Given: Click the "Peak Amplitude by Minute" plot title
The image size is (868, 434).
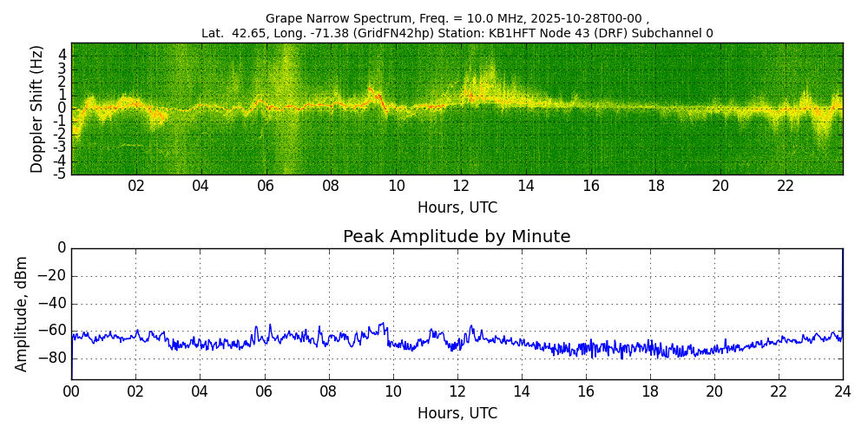Looking at the screenshot, I should pyautogui.click(x=457, y=237).
